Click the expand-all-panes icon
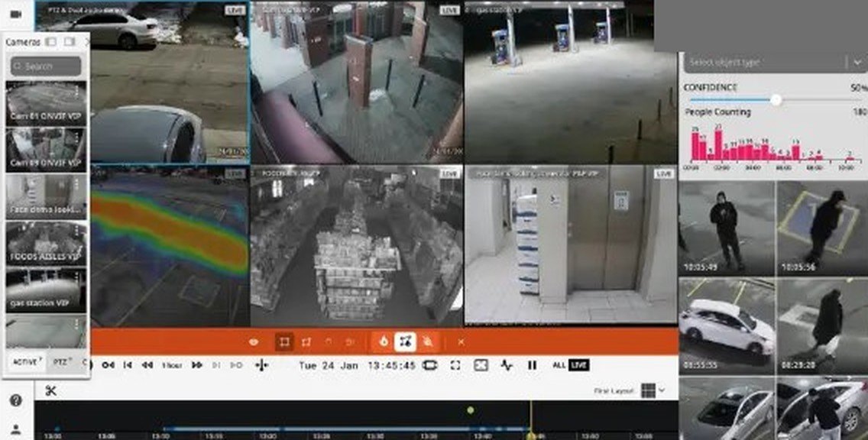868x440 pixels. point(481,365)
